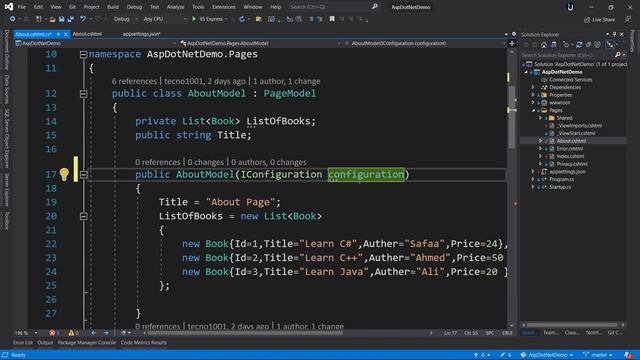Switch to the About.cshtml tab
The image size is (640, 360).
click(x=87, y=34)
